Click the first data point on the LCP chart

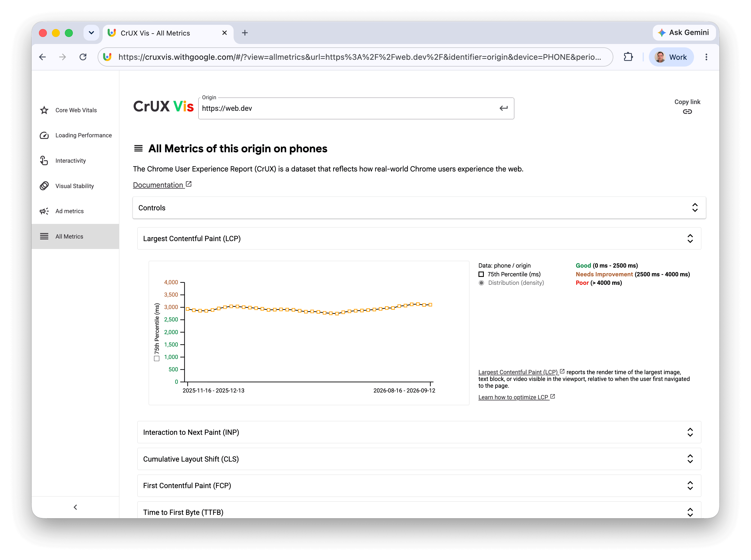tap(188, 309)
